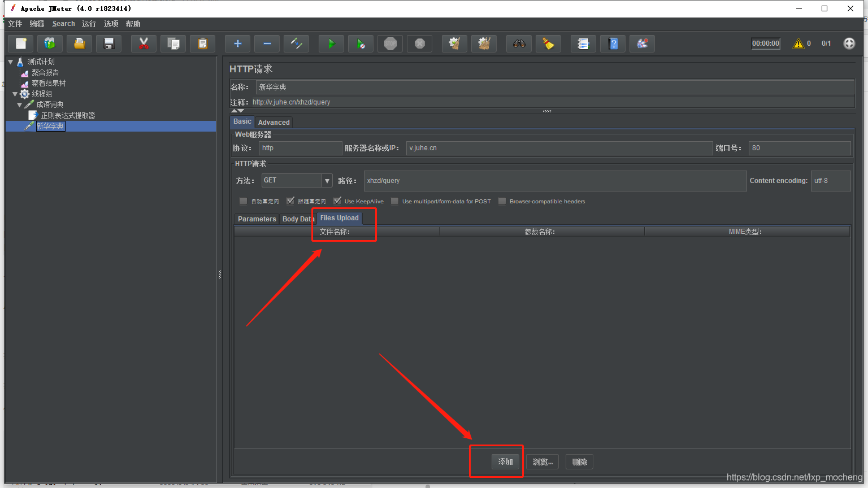Open the 编辑 menu
This screenshot has height=488, width=868.
coord(37,24)
